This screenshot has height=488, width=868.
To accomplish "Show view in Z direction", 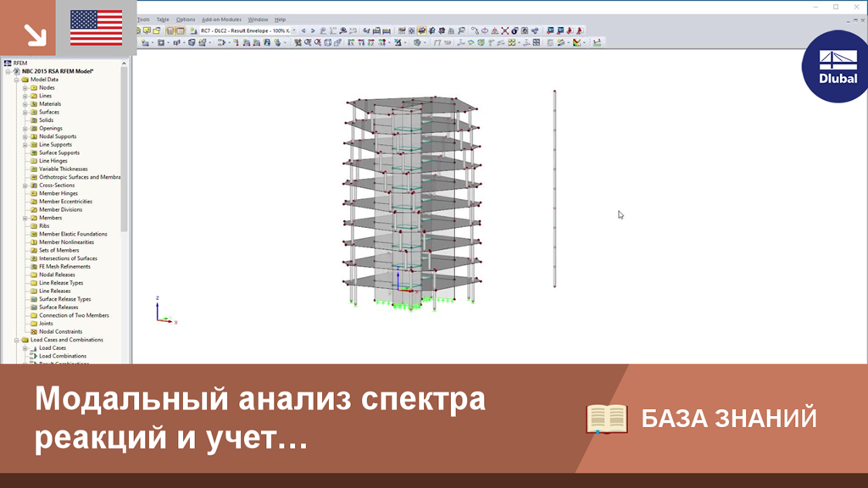I will click(371, 42).
